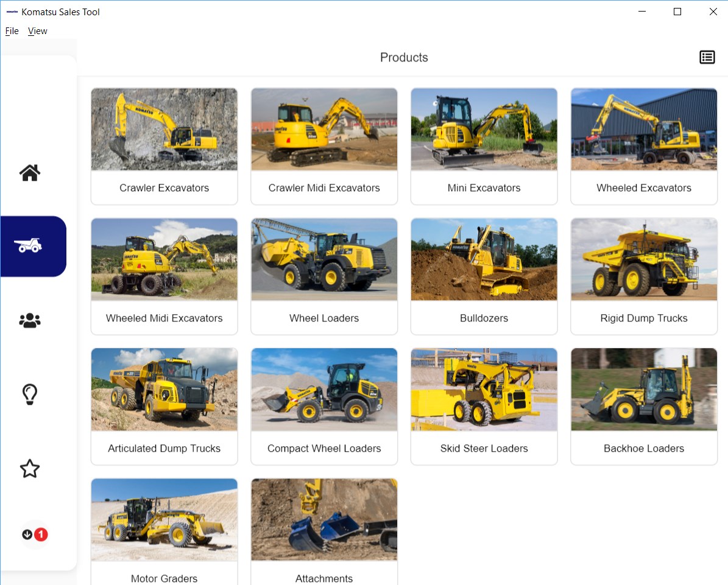Click the Articulated Dump Trucks label

[164, 448]
